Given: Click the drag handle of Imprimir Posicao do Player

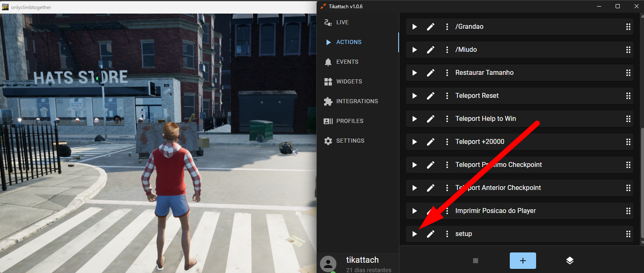Looking at the screenshot, I should [628, 211].
